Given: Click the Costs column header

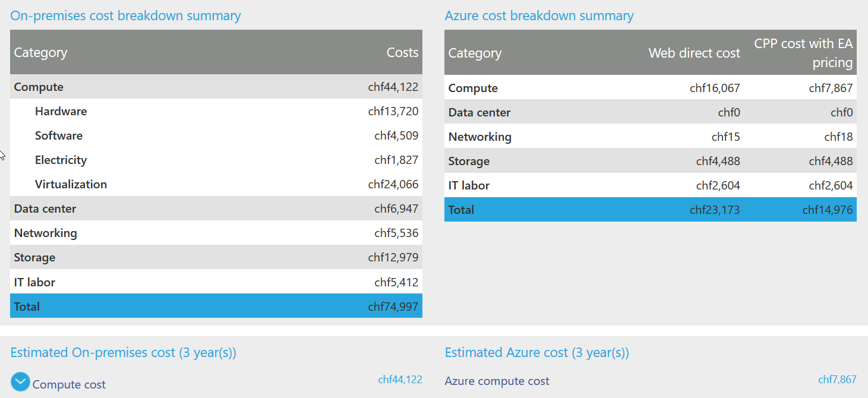Looking at the screenshot, I should point(402,52).
